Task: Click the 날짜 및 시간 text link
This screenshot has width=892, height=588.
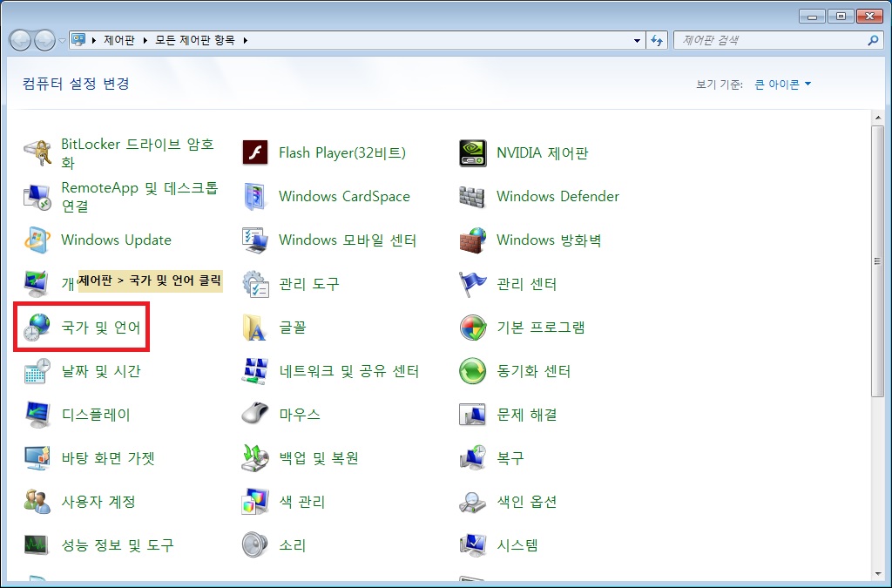Action: click(x=101, y=371)
